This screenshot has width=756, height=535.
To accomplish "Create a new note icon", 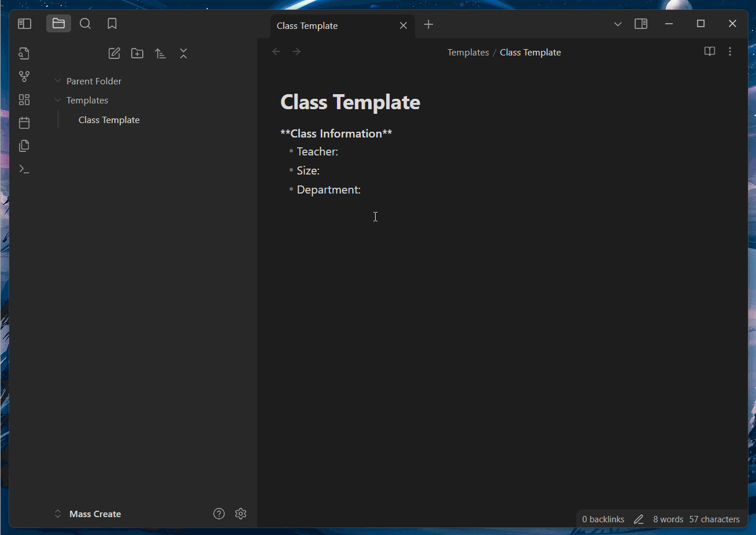I will 114,54.
